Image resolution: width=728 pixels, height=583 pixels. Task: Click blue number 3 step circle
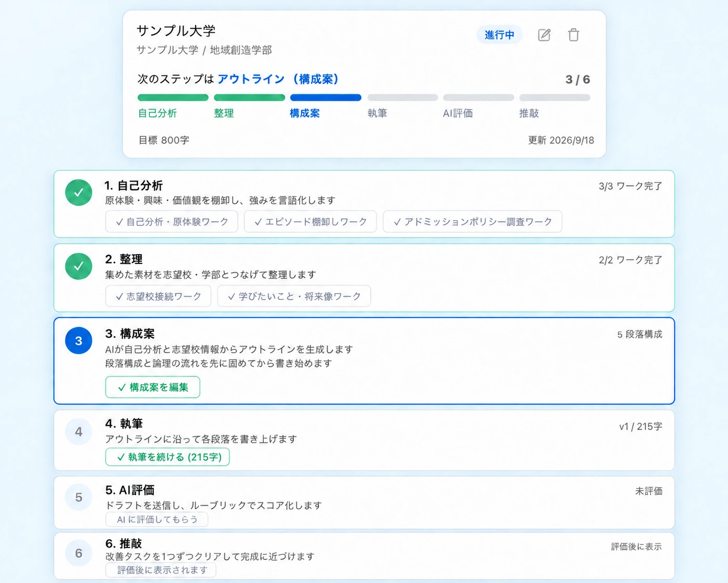click(78, 340)
